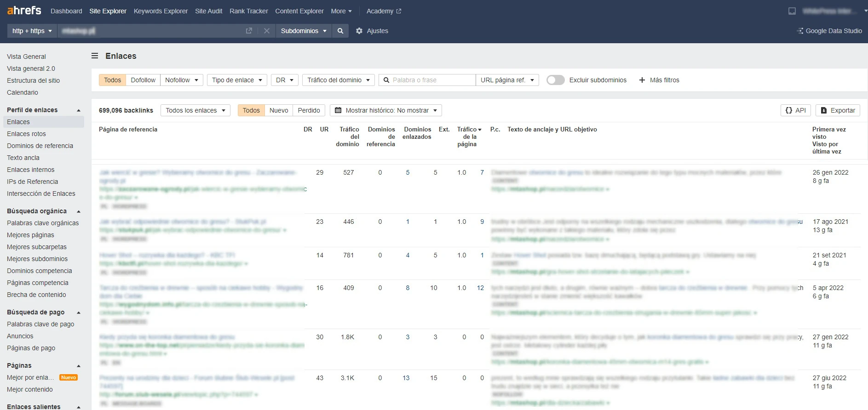Click the Palabra o frase search field
Viewport: 868px width, 410px height.
tap(427, 80)
